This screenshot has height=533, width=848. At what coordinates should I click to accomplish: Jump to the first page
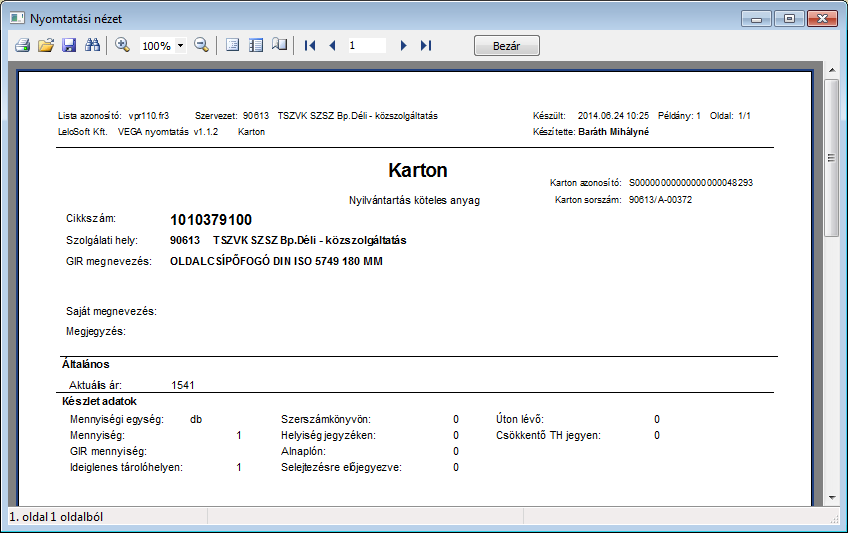click(x=310, y=46)
